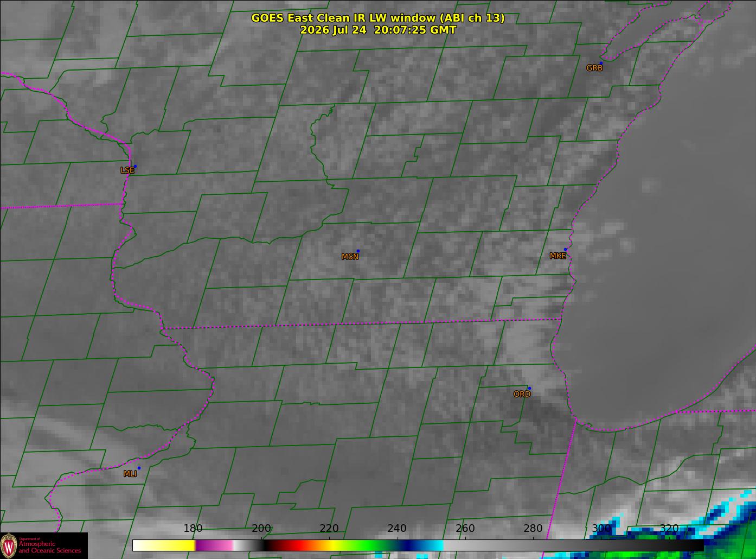
Task: Click the MSN station marker
Action: (x=358, y=251)
